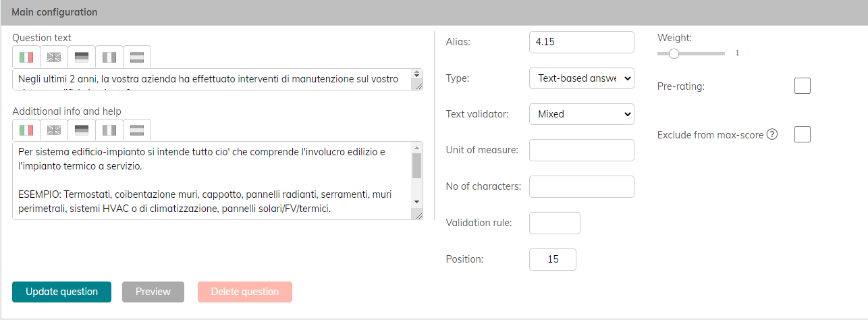This screenshot has width=868, height=320.
Task: Choose French flag tab for Question text
Action: (109, 57)
